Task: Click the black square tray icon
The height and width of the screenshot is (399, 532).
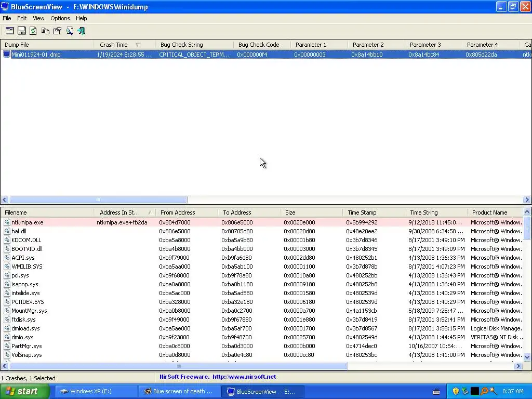Action: click(475, 391)
